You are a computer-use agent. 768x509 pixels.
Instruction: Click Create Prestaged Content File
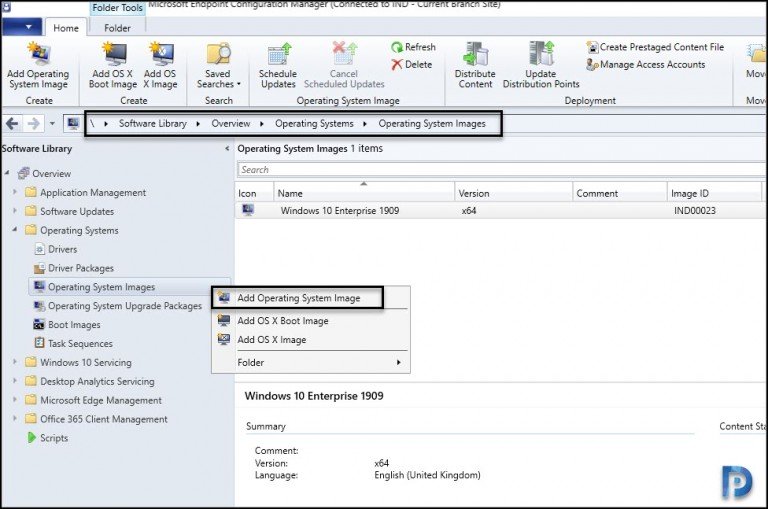tap(655, 47)
